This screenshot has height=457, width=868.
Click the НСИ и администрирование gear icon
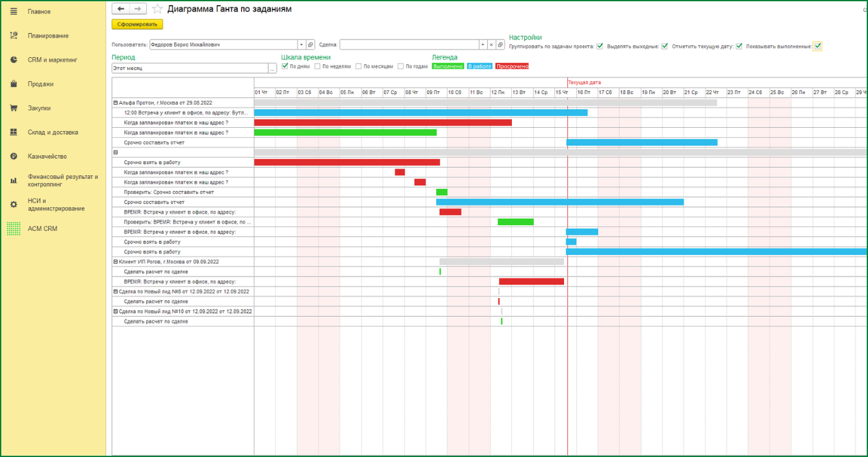(14, 205)
